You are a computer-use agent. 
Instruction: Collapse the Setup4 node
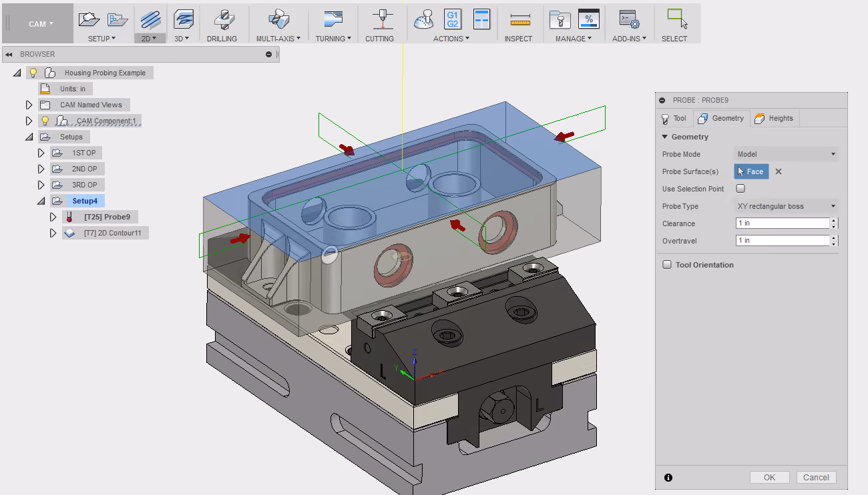(41, 201)
